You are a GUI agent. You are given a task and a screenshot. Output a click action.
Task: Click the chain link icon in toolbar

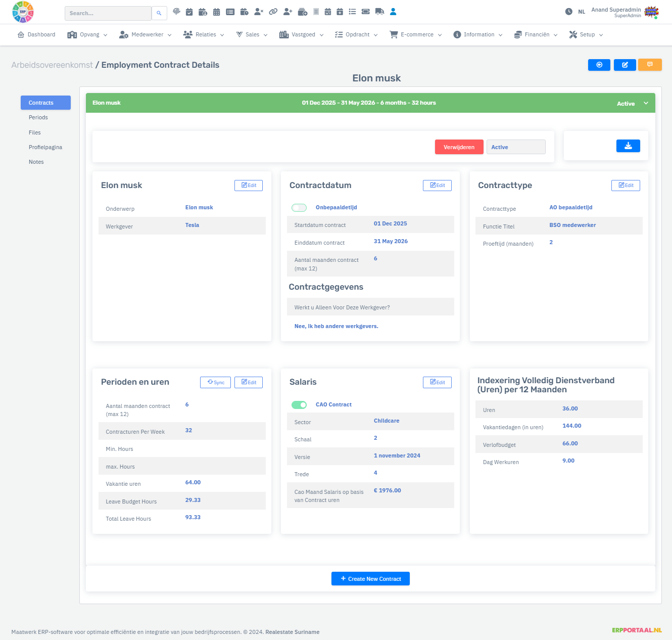273,12
